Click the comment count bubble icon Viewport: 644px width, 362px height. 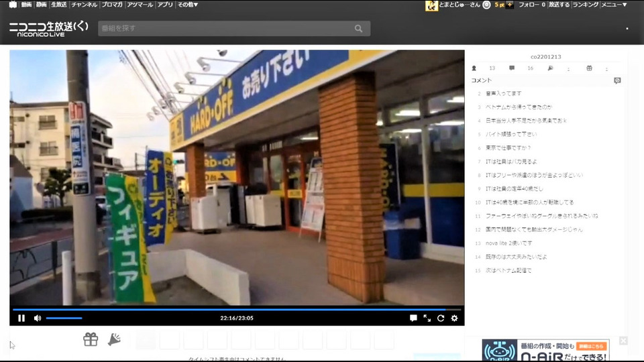[512, 68]
